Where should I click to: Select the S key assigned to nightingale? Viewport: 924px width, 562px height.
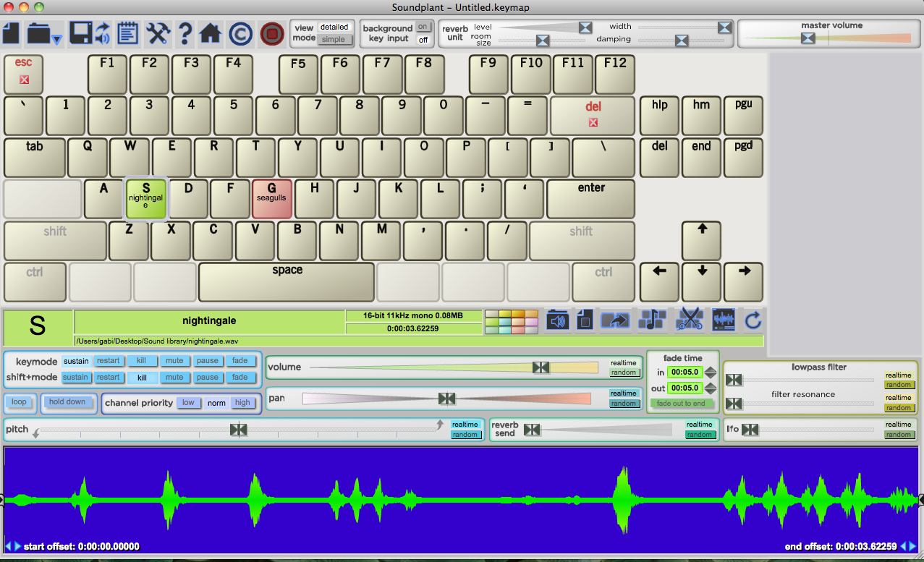click(x=146, y=198)
